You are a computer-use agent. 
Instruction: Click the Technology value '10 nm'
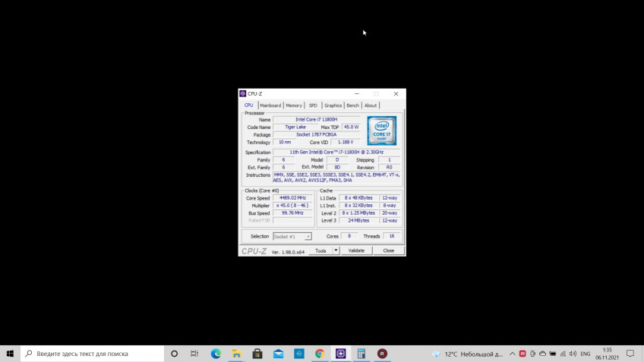click(x=285, y=142)
